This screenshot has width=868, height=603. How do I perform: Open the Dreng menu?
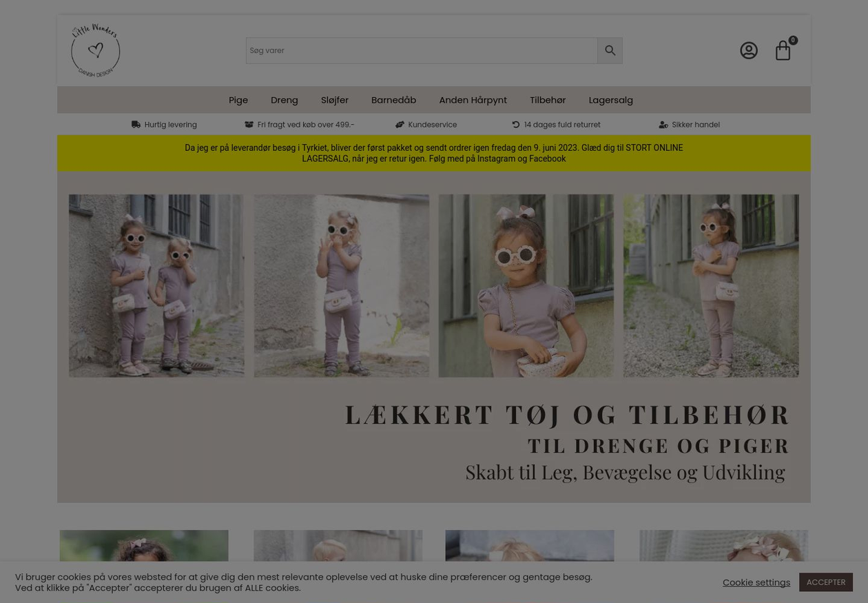tap(284, 100)
